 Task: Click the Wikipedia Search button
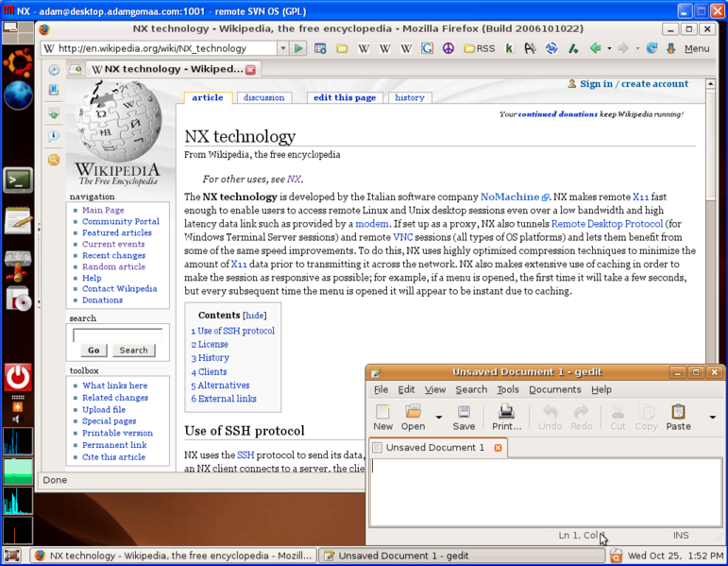134,350
